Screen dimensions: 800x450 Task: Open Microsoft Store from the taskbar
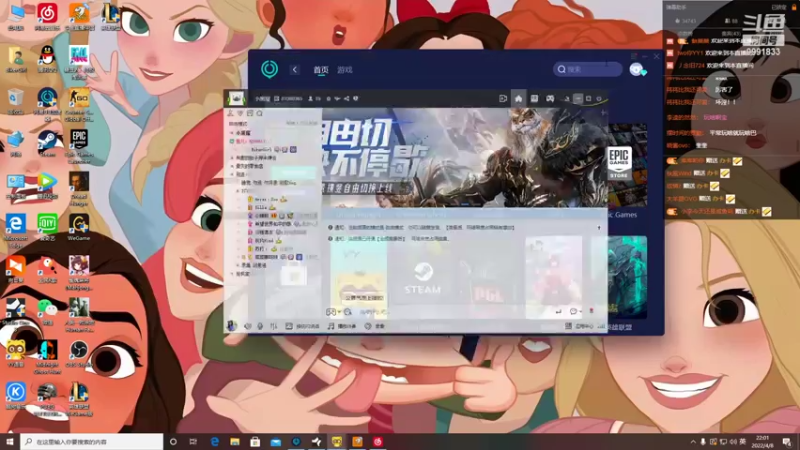click(255, 441)
